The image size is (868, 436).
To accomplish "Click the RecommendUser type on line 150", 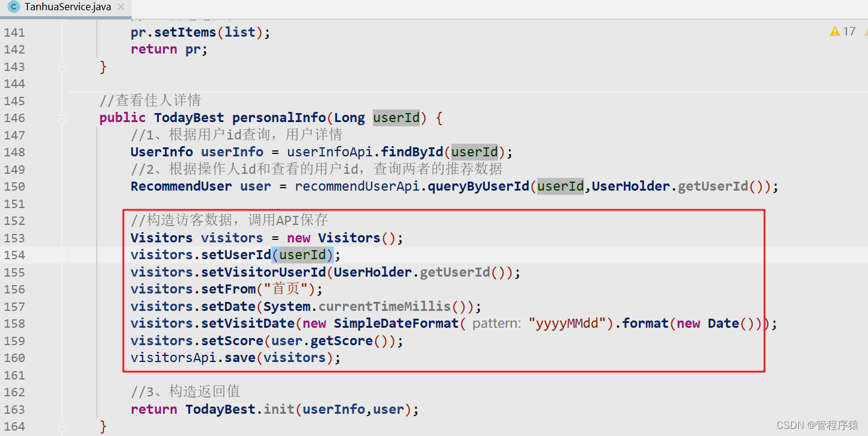I will (x=181, y=186).
